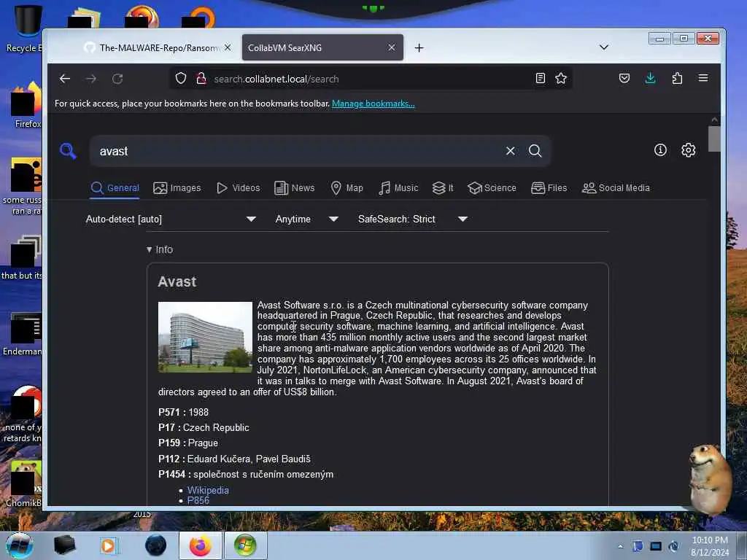List all tabs chevron
Viewport: 747px width, 560px height.
point(603,47)
